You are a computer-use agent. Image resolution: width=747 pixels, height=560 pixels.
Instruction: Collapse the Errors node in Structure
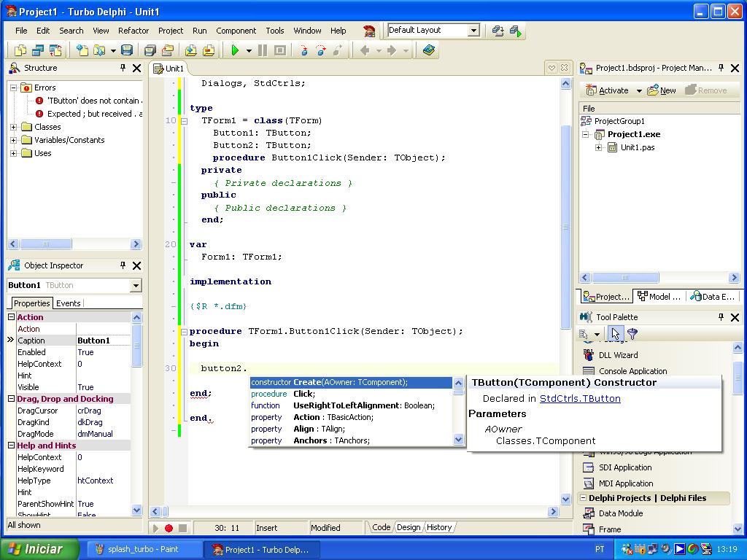(x=14, y=87)
